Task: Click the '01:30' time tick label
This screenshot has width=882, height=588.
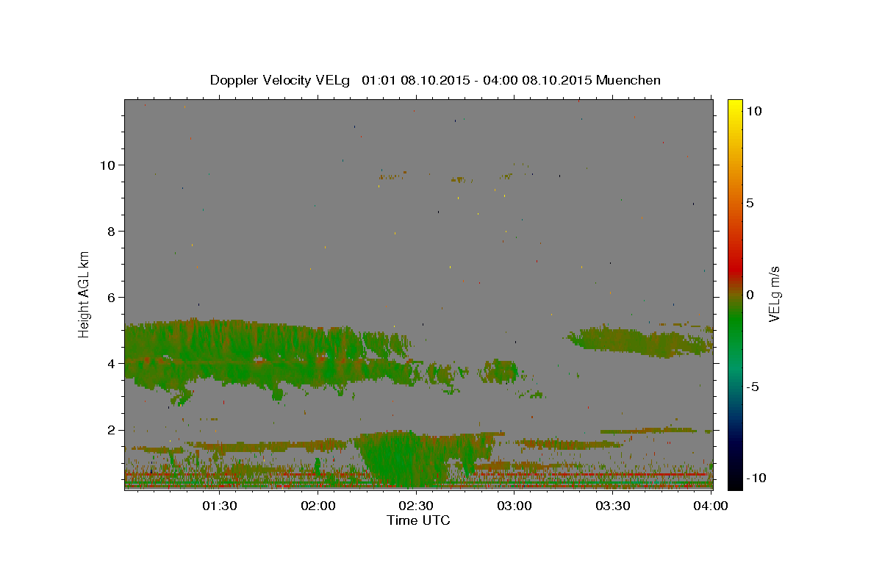Action: tap(219, 506)
